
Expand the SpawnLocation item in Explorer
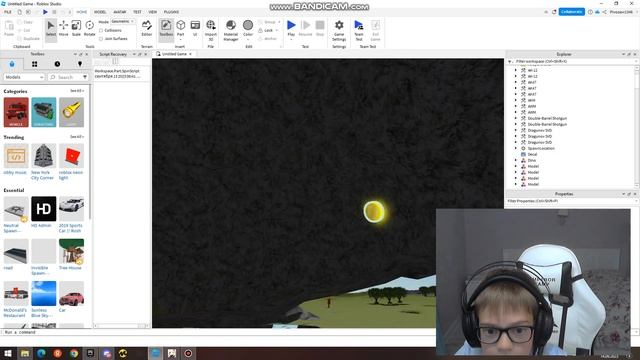tap(516, 148)
